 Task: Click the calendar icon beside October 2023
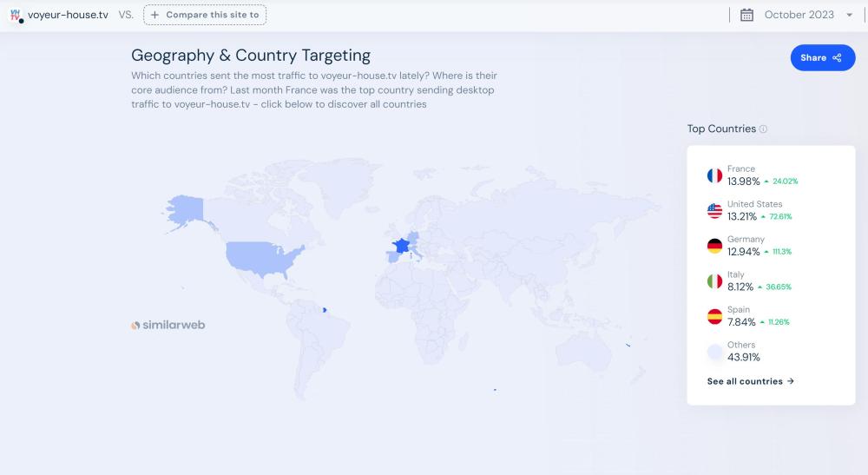pyautogui.click(x=746, y=15)
